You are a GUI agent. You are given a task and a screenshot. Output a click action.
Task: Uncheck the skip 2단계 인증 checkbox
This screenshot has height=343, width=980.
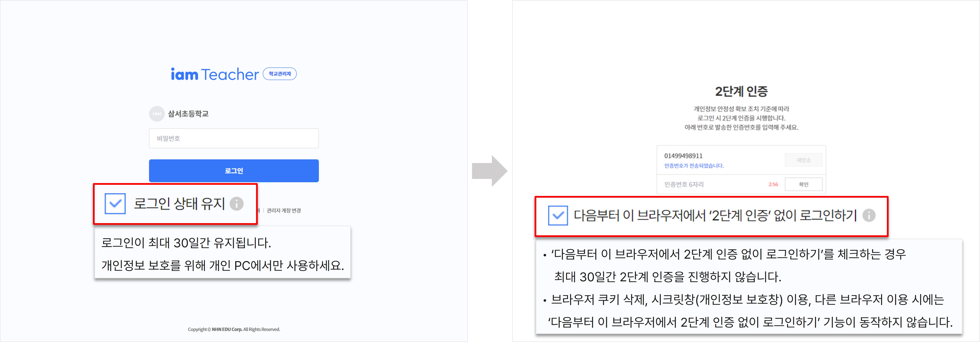click(x=558, y=216)
